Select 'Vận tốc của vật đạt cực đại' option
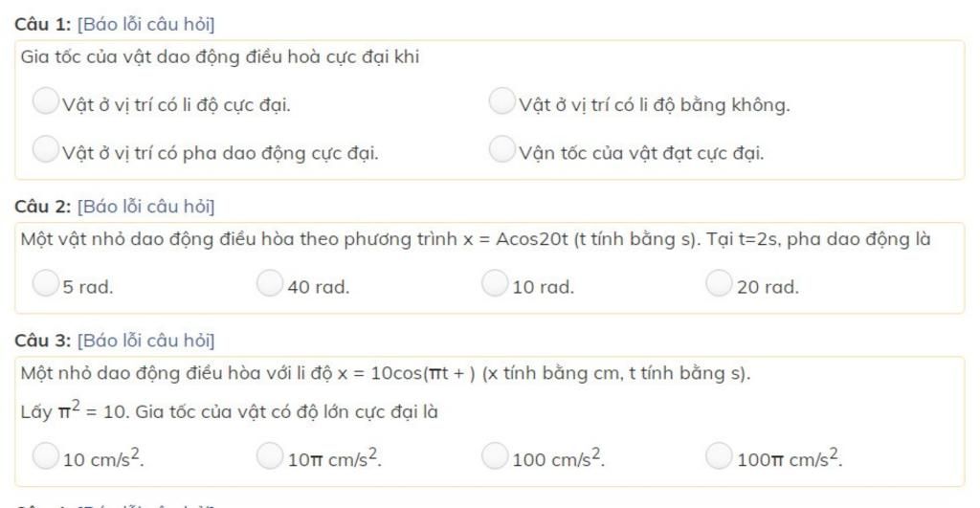The height and width of the screenshot is (508, 980). (501, 149)
